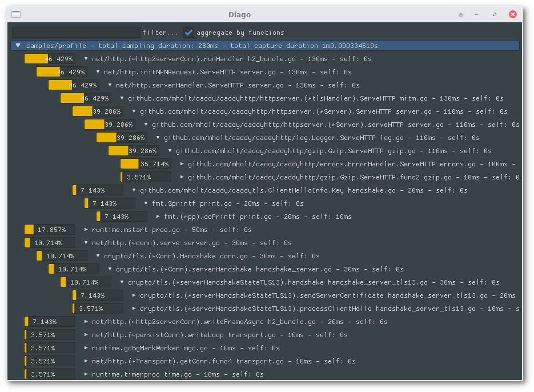
Task: Collapse the ClientHelloInfo.Key handshake.go node
Action: pos(134,190)
